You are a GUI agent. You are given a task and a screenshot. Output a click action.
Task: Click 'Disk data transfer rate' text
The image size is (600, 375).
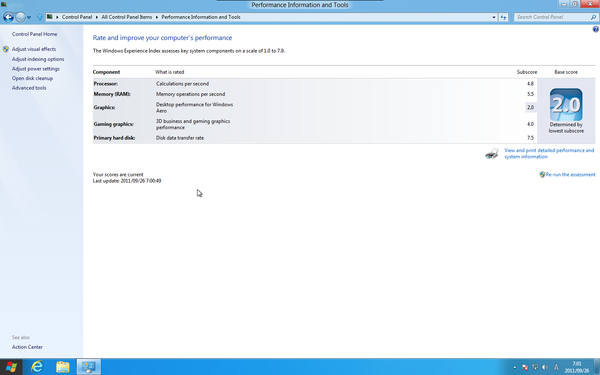point(179,138)
